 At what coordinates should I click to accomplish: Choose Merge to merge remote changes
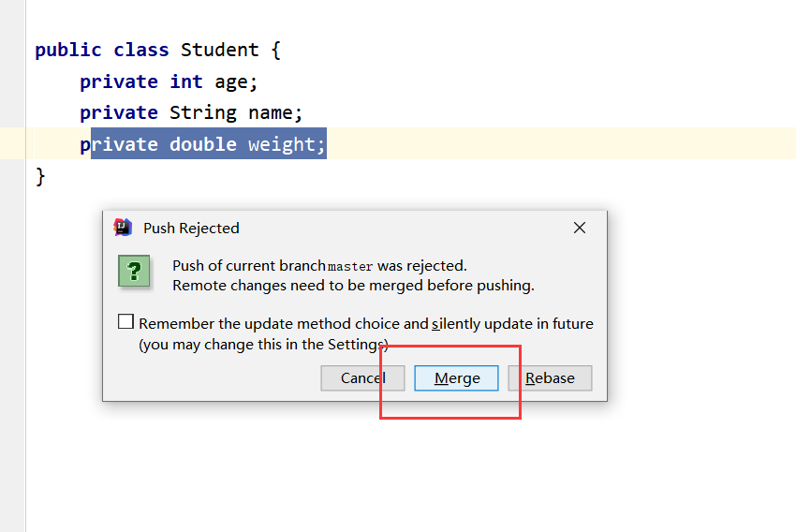(x=457, y=378)
